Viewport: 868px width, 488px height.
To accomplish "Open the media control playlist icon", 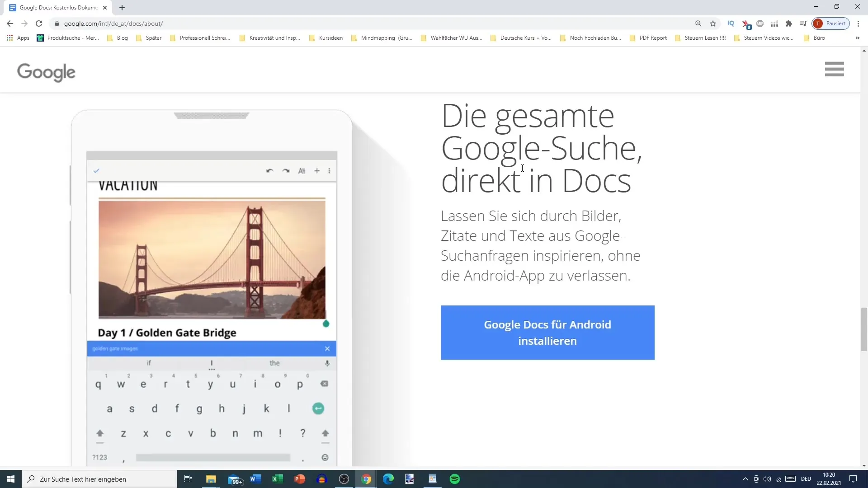I will [803, 23].
